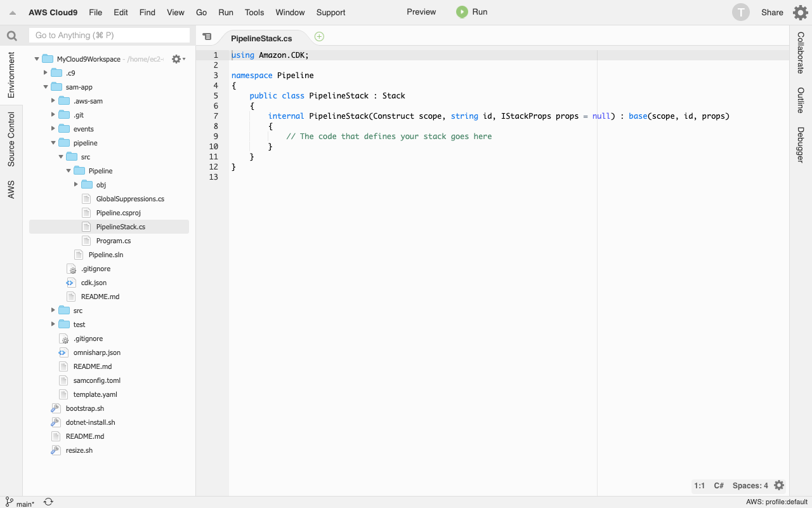Open the Support menu
The width and height of the screenshot is (812, 508).
click(331, 12)
